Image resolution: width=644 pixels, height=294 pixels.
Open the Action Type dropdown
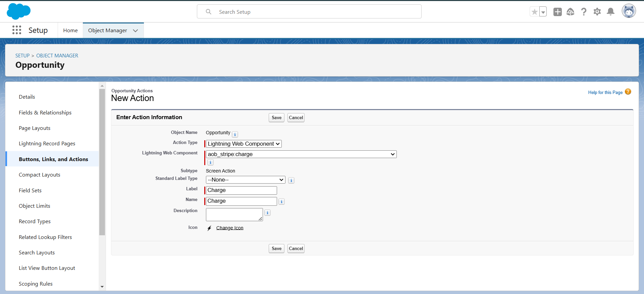pyautogui.click(x=244, y=144)
